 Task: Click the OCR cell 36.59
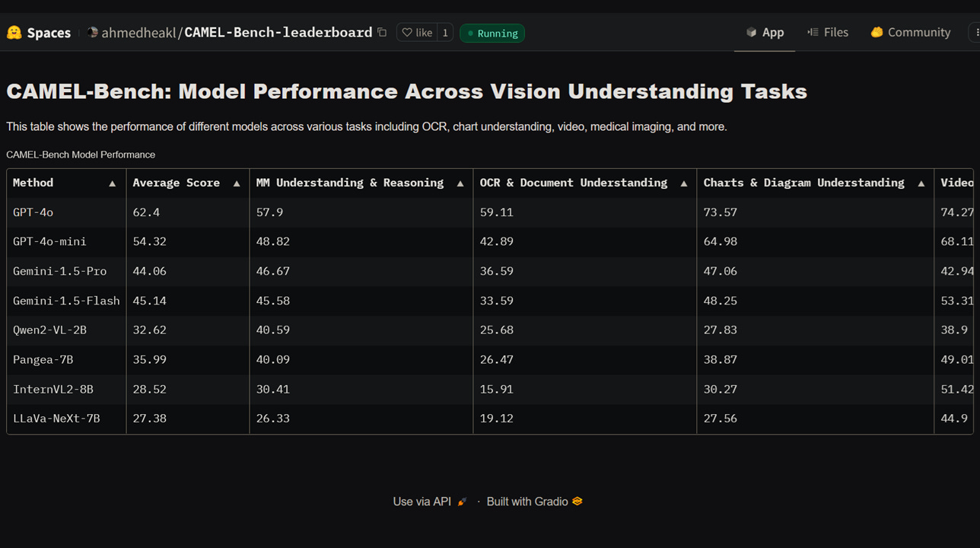click(x=585, y=272)
